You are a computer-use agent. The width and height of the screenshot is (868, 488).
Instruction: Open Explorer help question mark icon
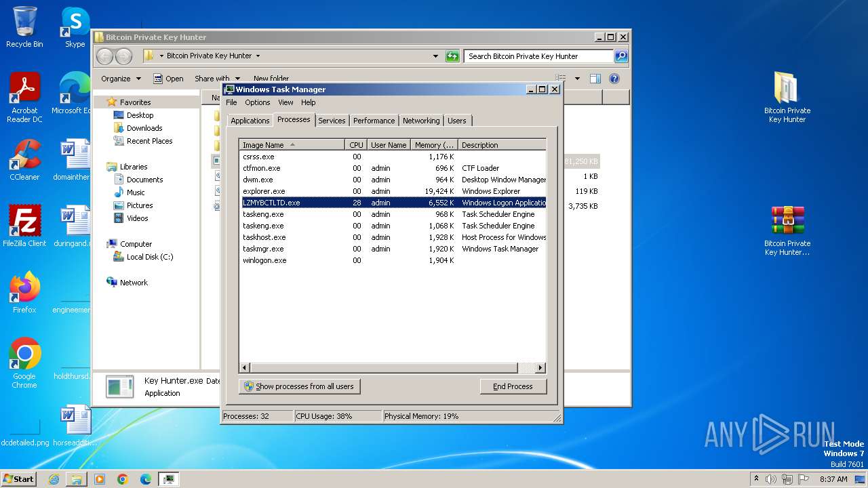tap(614, 79)
